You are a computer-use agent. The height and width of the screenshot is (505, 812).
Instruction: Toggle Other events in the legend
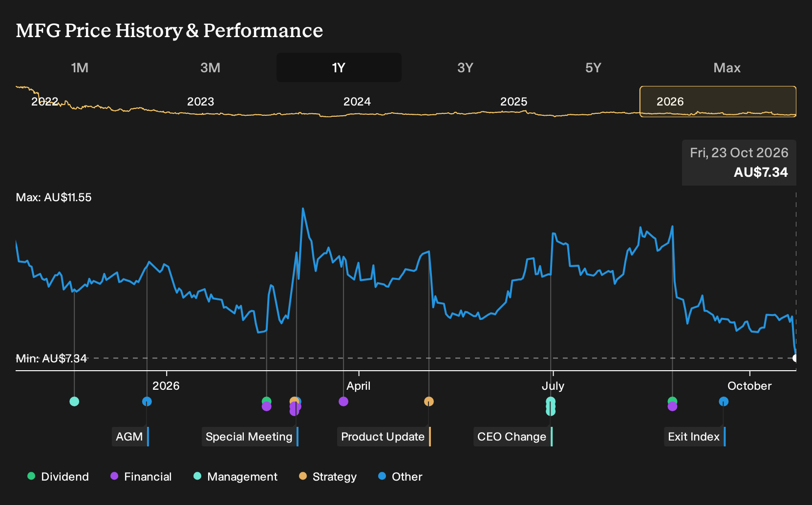[x=400, y=477]
